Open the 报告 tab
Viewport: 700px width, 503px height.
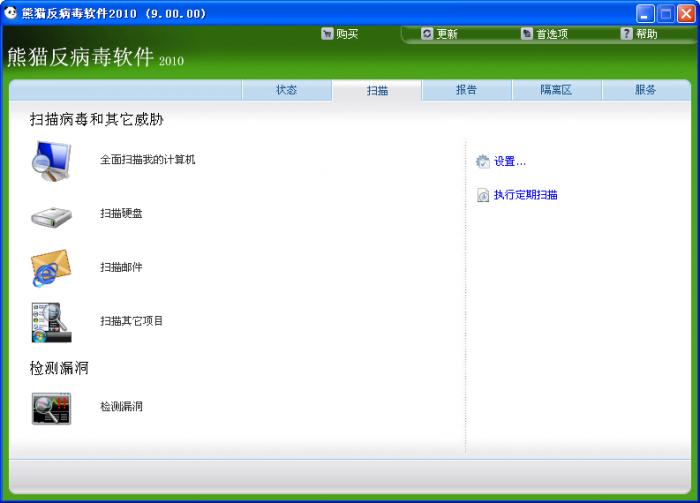(467, 90)
